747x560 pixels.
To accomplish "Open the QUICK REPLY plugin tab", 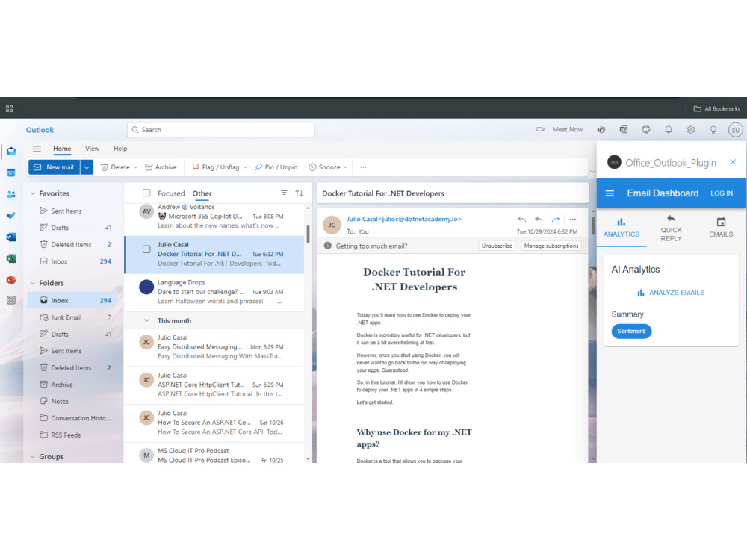I will point(671,228).
